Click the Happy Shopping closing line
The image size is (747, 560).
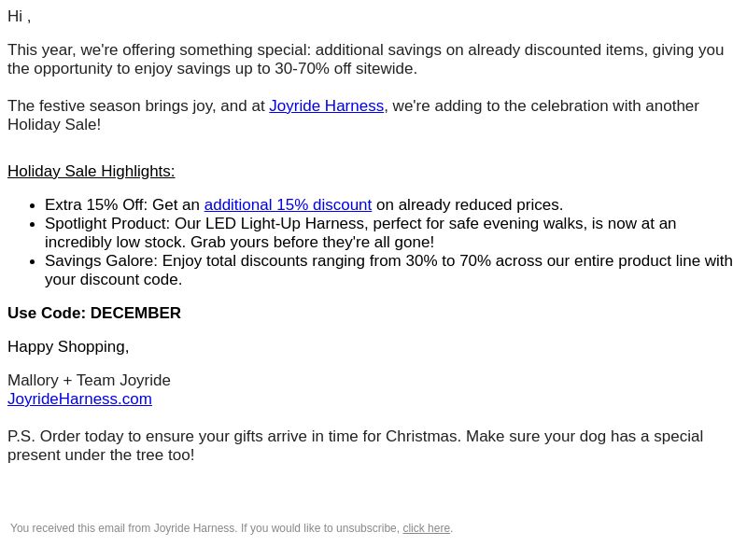coord(68,346)
